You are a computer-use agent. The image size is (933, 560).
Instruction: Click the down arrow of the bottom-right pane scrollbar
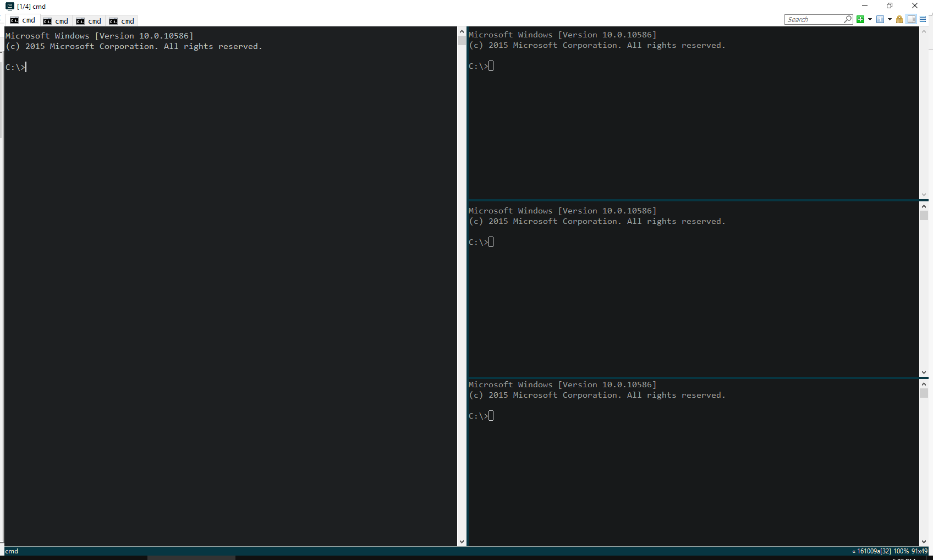coord(924,542)
